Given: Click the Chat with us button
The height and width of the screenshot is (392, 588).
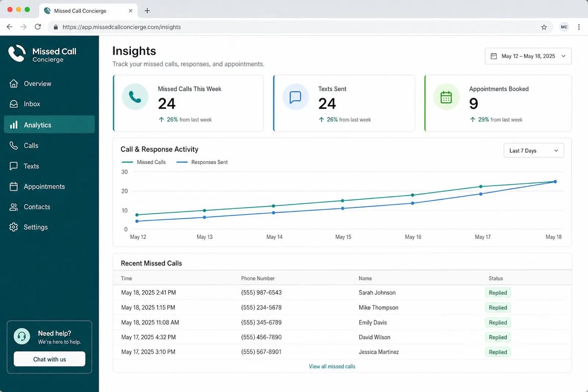Looking at the screenshot, I should pyautogui.click(x=50, y=359).
